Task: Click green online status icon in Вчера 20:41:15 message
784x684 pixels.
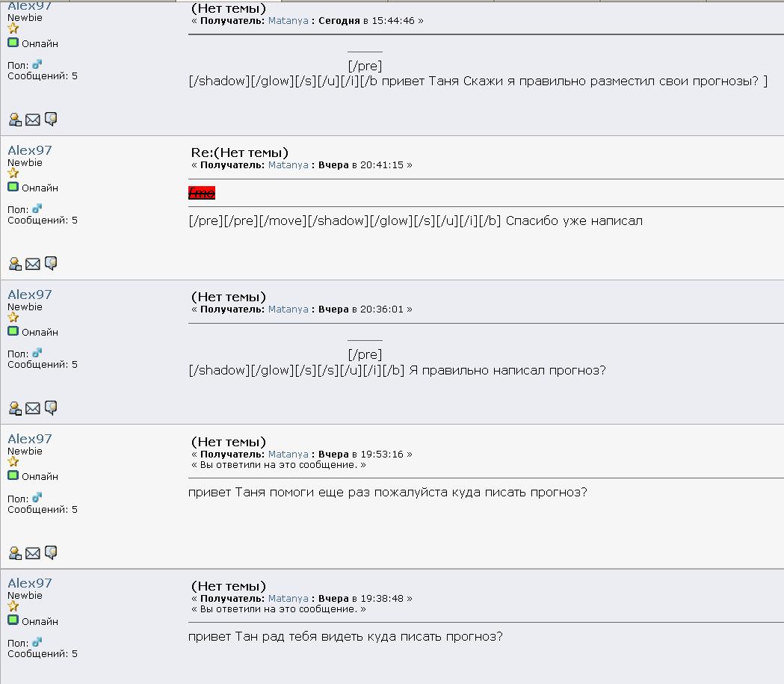Action: [x=13, y=187]
